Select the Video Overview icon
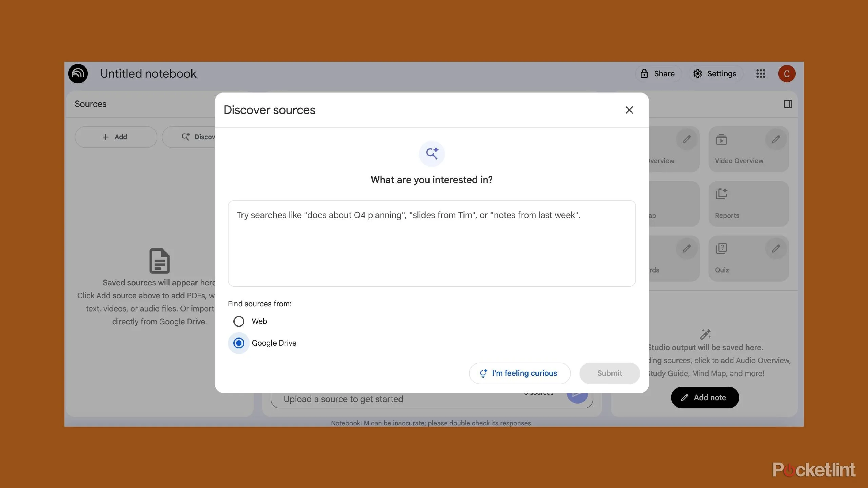 (x=722, y=139)
